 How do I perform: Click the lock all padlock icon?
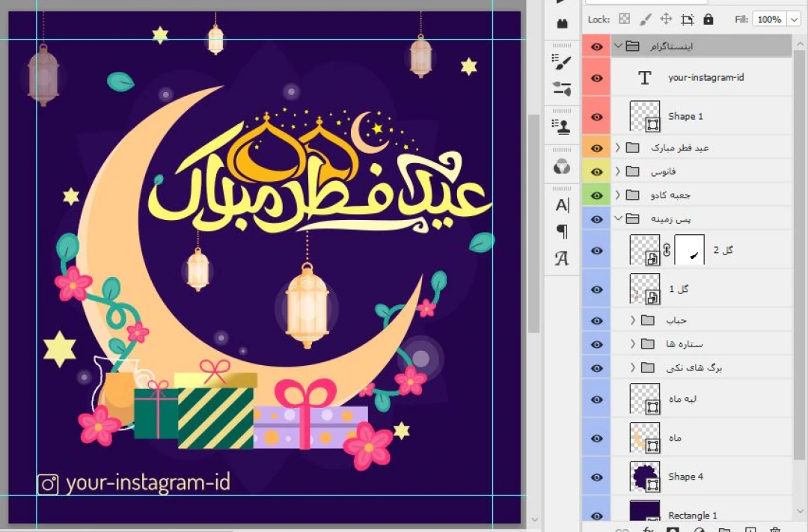708,19
